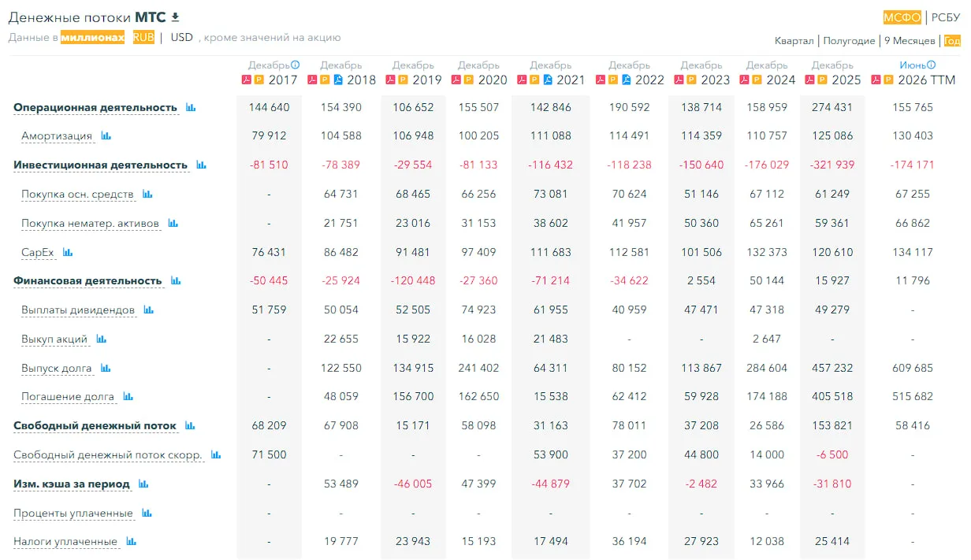Screen dimensions: 971x560
Task: Open blue document icon for 2022
Action: [x=627, y=80]
